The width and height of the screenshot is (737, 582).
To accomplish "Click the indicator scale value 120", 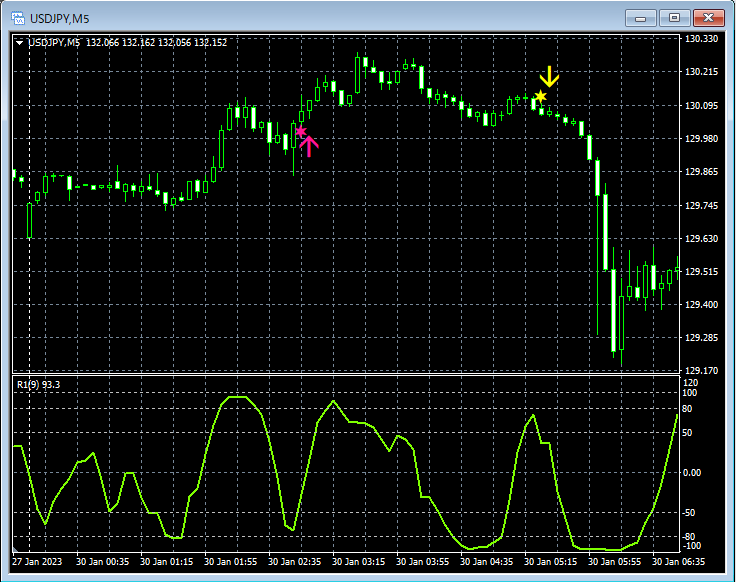I will 690,383.
